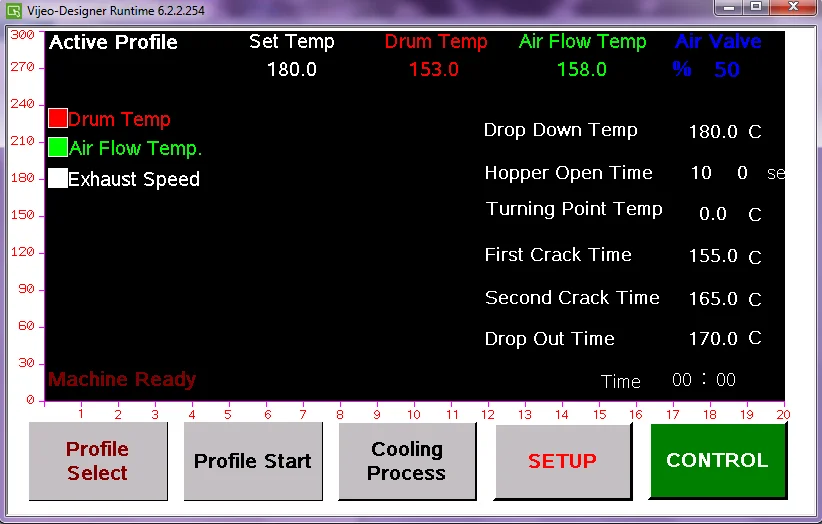Edit Hopper Open Time second field 0
This screenshot has height=524, width=822.
tap(742, 172)
